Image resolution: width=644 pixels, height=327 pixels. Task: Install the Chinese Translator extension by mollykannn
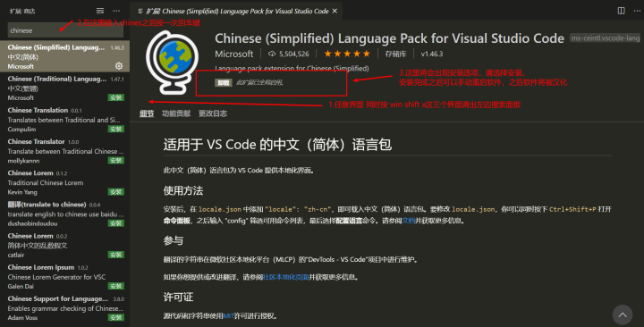pos(116,161)
